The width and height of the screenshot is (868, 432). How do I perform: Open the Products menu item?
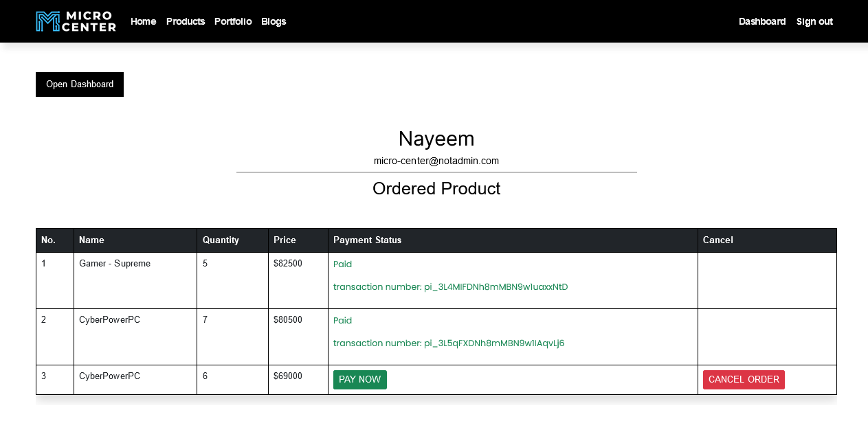coord(186,21)
